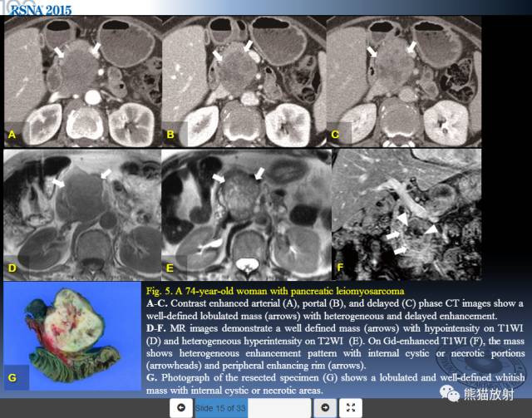532x418 pixels.
Task: Click the yellow label D marker
Action: pos(12,268)
